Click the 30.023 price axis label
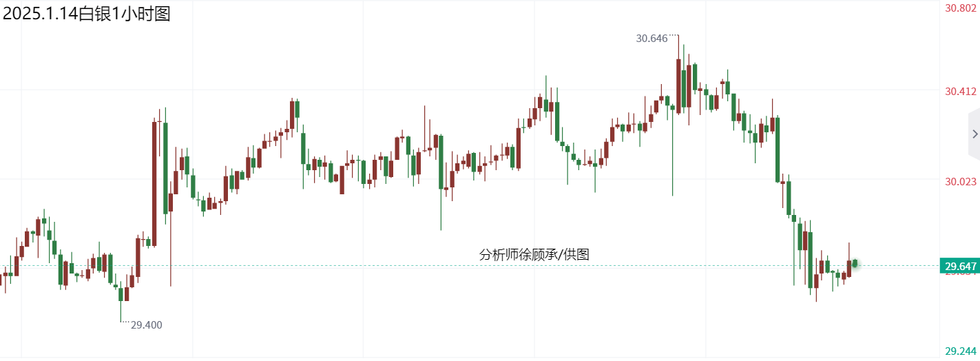Screen dimensions: 980x361 (961, 182)
